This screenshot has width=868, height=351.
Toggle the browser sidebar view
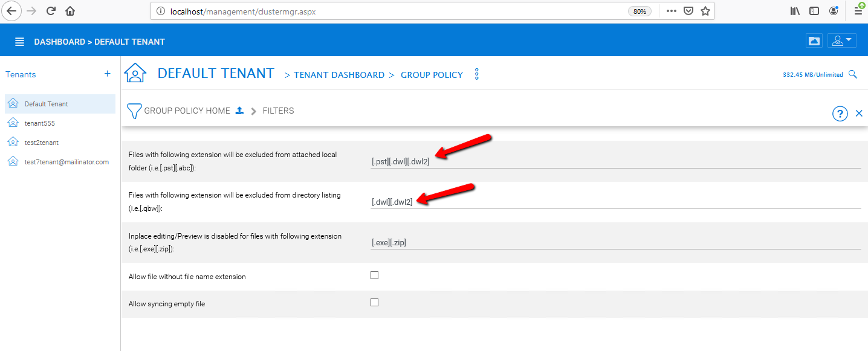coord(814,11)
